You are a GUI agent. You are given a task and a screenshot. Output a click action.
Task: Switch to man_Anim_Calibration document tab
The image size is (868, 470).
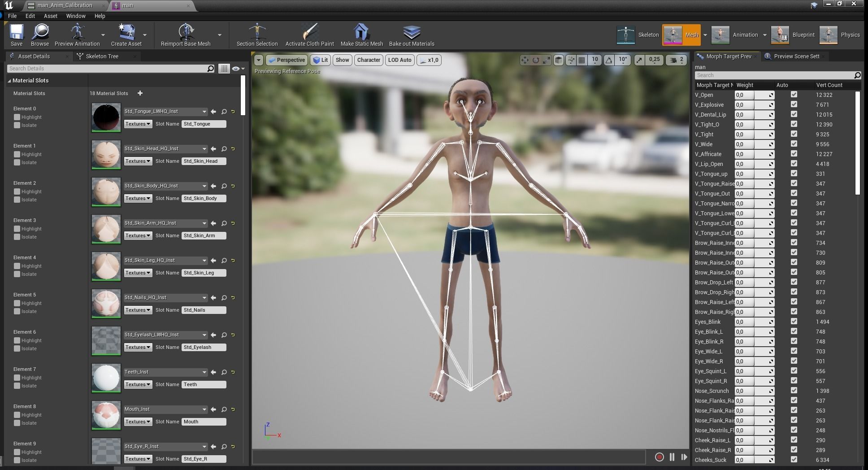(65, 5)
